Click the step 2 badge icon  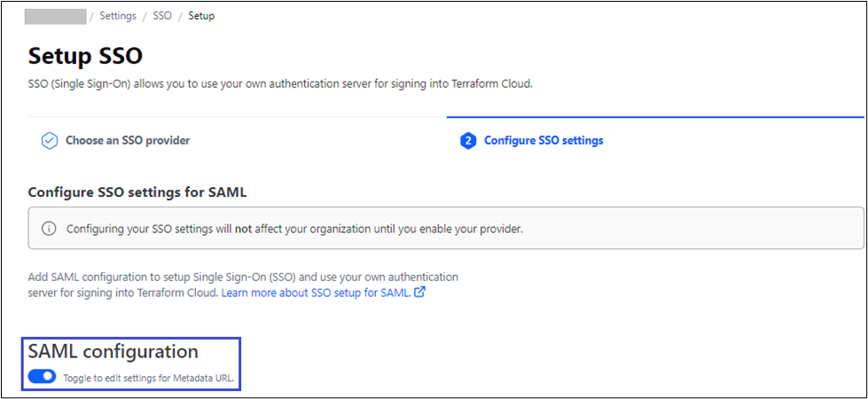(468, 141)
